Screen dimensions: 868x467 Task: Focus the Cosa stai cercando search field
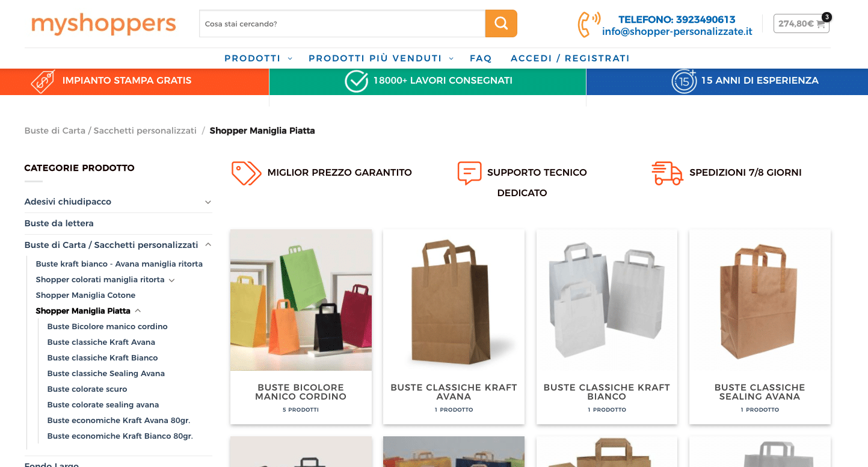tap(342, 23)
